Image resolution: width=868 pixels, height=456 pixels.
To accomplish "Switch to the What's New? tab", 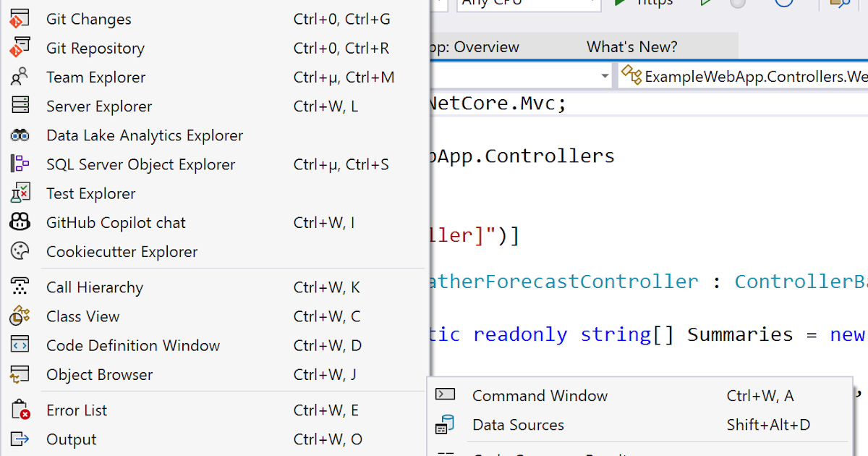I will tap(631, 47).
